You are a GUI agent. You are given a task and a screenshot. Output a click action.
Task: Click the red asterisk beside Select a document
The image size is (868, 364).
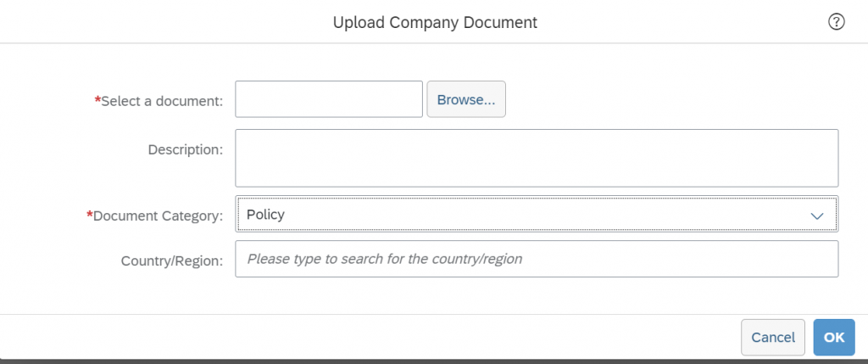(98, 98)
